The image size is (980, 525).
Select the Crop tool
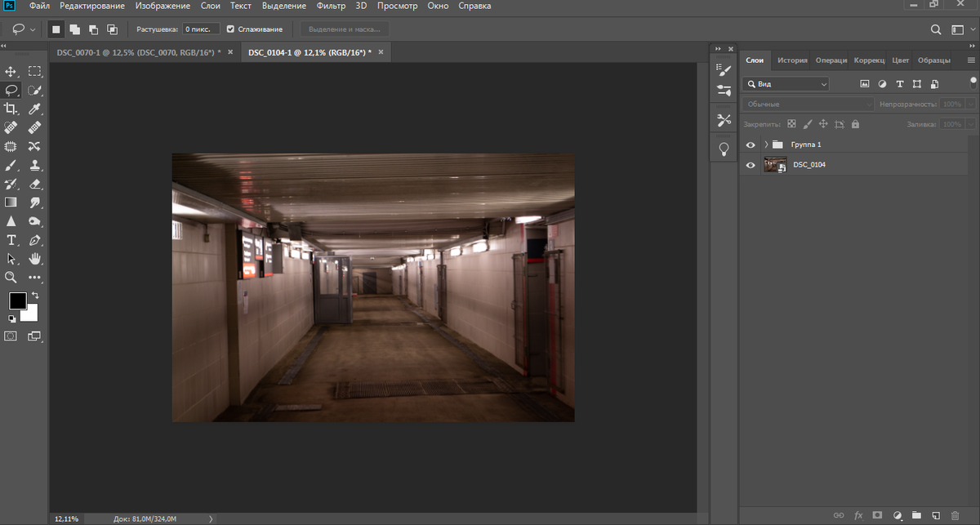pos(11,109)
